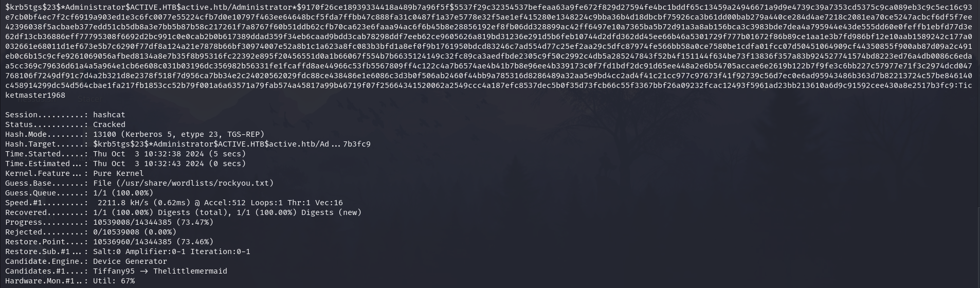Click the Progress 73.47% value
This screenshot has height=288, width=980.
point(153,222)
